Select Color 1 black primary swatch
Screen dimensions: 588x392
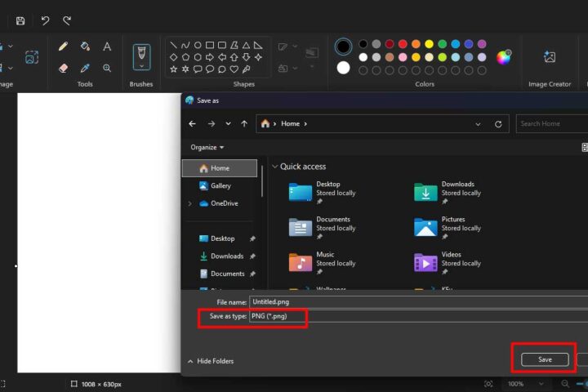(343, 47)
